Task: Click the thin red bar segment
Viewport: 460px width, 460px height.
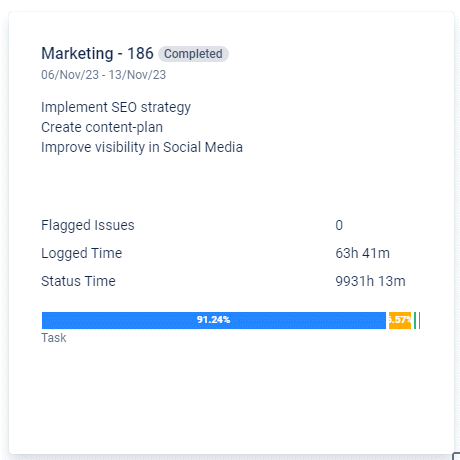Action: click(419, 320)
